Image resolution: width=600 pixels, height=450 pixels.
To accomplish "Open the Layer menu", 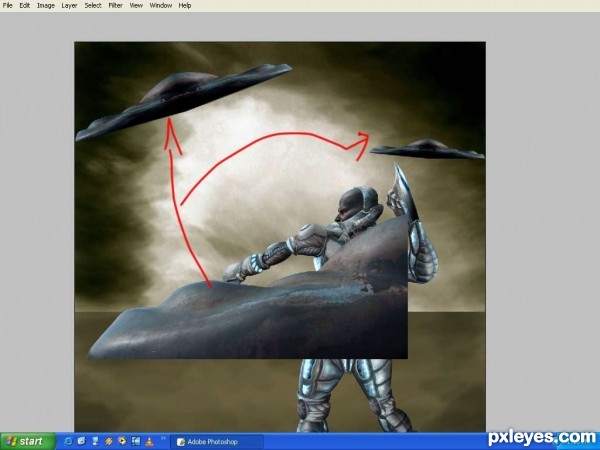I will (x=69, y=5).
